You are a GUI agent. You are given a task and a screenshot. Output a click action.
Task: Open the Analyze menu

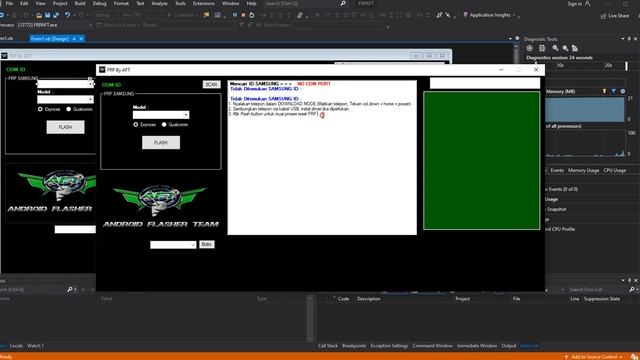pos(160,3)
